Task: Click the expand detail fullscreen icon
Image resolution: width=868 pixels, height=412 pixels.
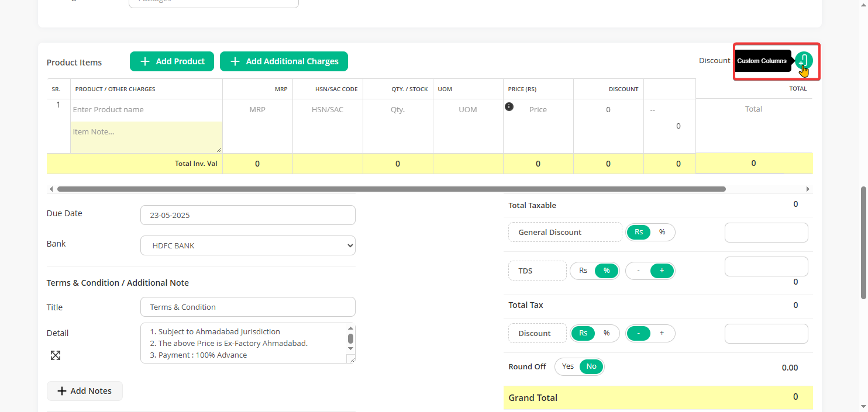Action: point(56,355)
